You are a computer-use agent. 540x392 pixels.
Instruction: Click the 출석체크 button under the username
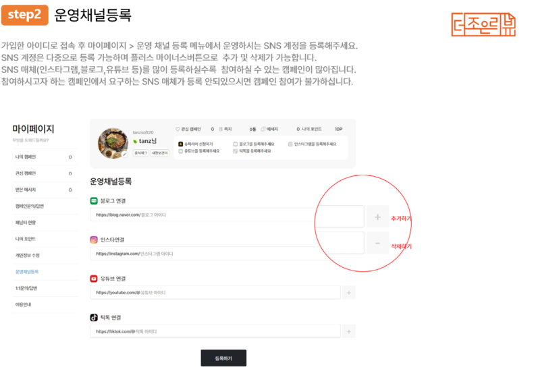(140, 153)
